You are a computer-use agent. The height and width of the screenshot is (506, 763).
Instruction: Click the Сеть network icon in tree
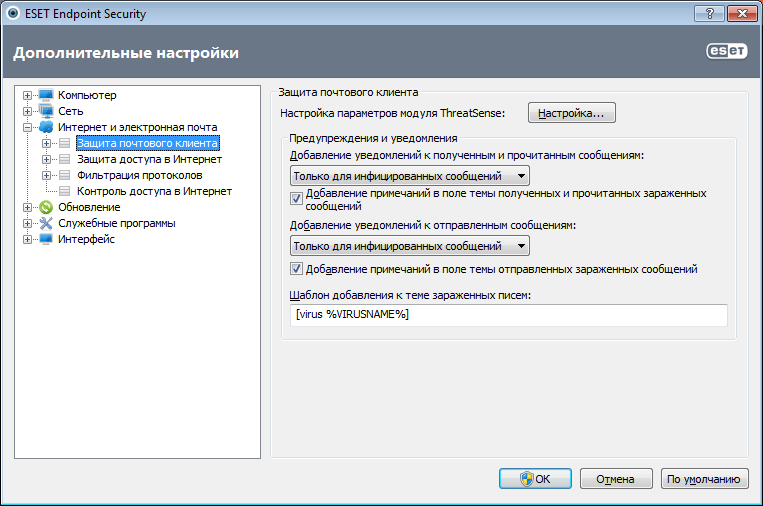tap(46, 111)
